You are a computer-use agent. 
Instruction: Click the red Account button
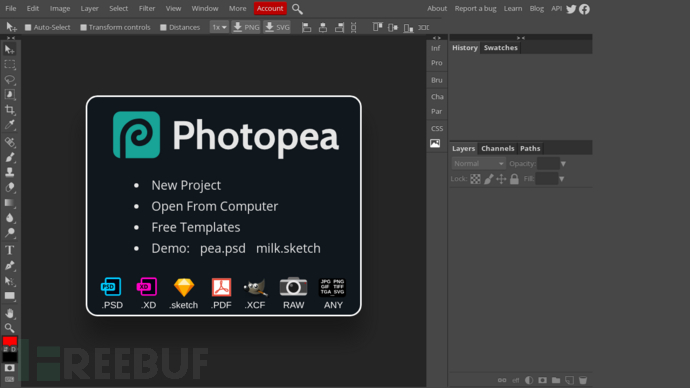[x=270, y=8]
